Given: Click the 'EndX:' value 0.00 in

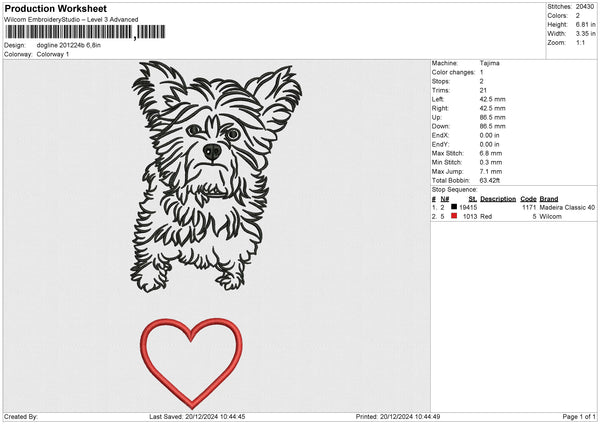Looking at the screenshot, I should (x=489, y=135).
